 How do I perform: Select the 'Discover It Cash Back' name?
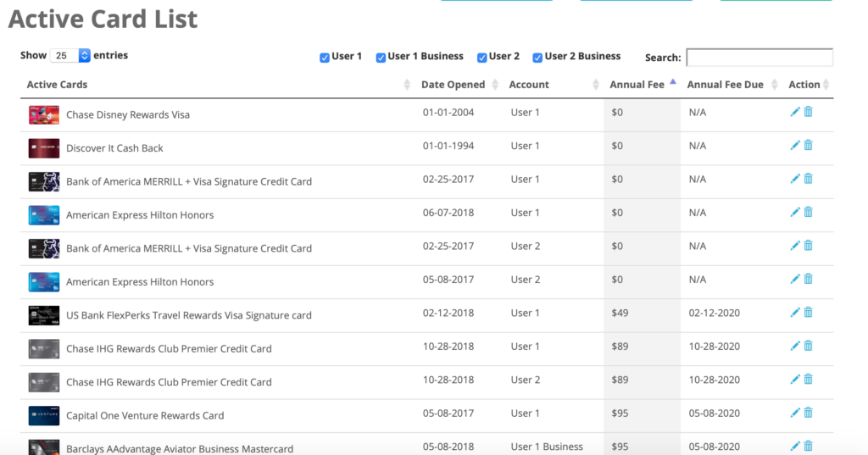pyautogui.click(x=114, y=147)
